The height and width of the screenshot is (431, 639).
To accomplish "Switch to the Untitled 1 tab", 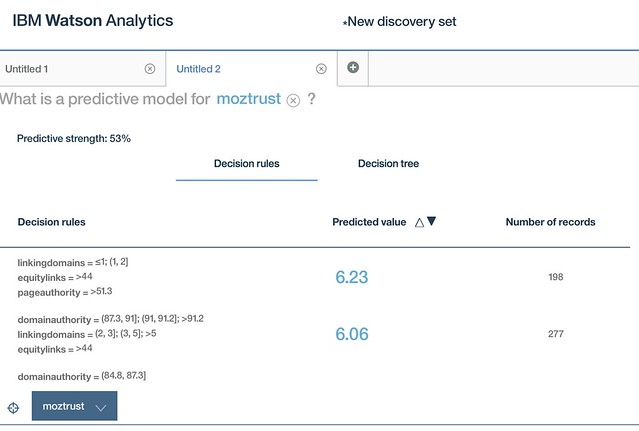I will pos(27,69).
